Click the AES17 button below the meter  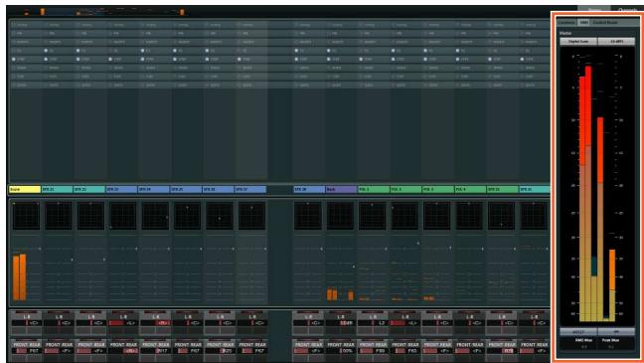578,331
